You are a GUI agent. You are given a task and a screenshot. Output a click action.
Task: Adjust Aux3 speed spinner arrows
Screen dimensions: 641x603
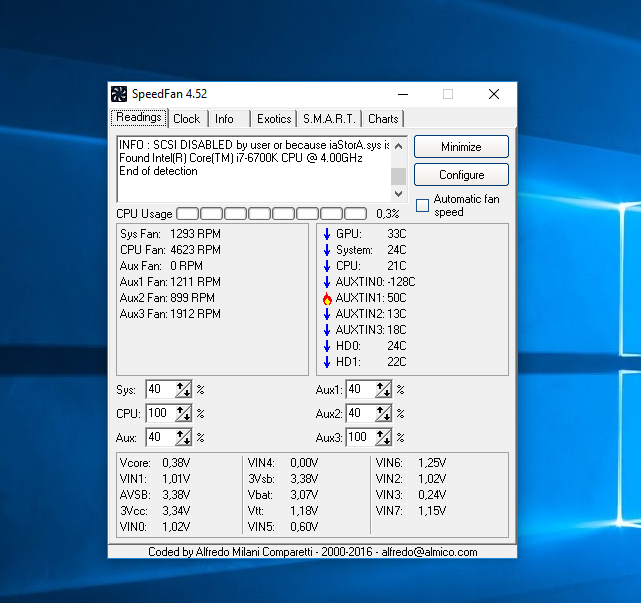pyautogui.click(x=384, y=437)
